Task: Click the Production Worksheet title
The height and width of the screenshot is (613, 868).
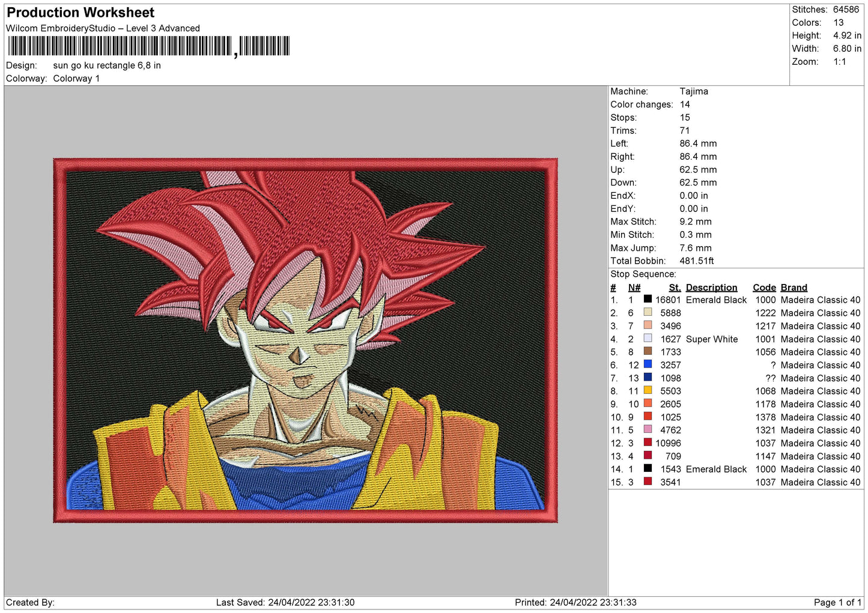Action: click(x=80, y=13)
